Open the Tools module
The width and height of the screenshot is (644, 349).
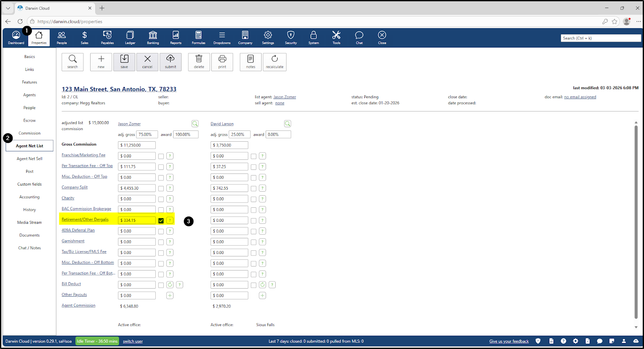click(336, 37)
